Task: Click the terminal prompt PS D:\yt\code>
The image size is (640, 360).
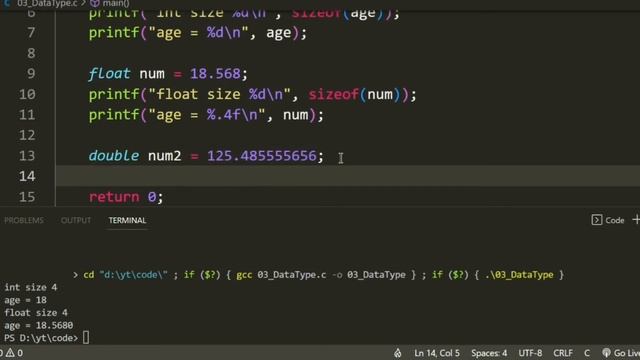Action: tap(41, 338)
